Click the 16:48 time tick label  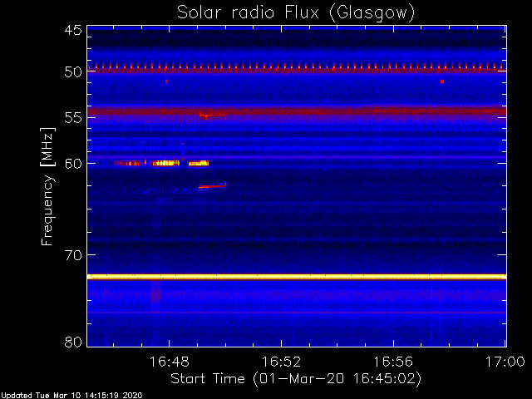click(170, 362)
